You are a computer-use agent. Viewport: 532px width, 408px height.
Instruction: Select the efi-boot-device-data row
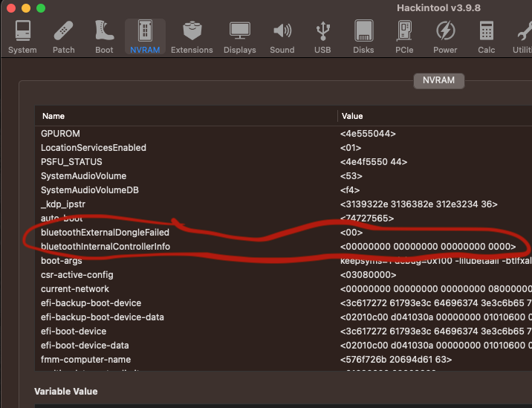(x=283, y=346)
